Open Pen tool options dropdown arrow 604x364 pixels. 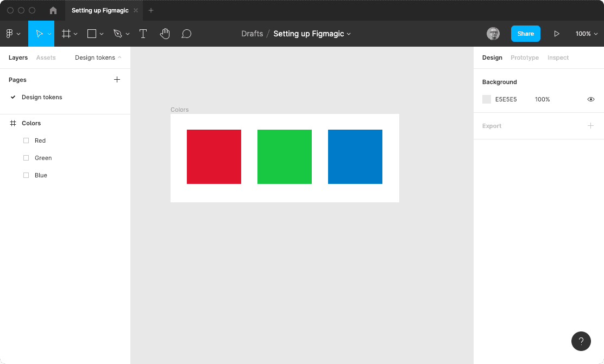(x=128, y=34)
